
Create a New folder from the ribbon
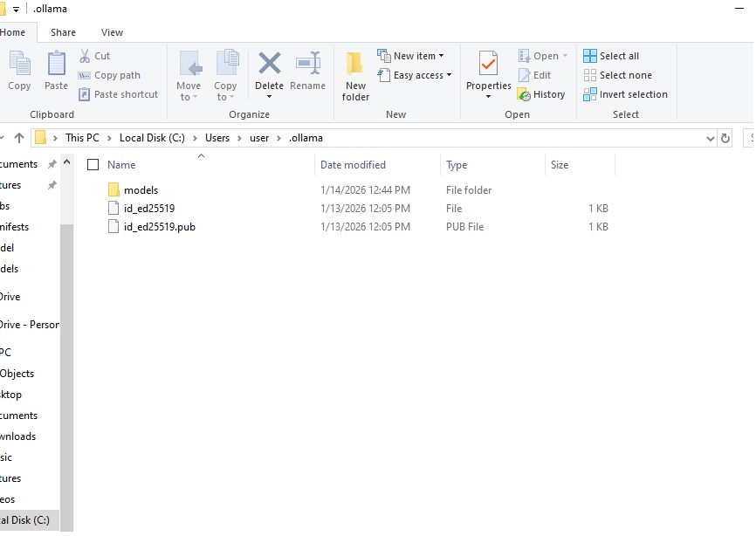pyautogui.click(x=355, y=75)
